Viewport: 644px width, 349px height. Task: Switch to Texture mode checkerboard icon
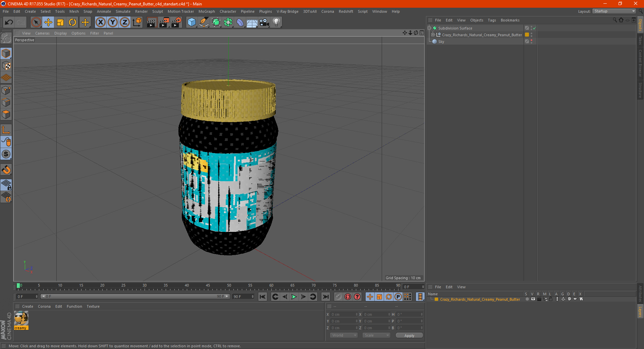pyautogui.click(x=6, y=66)
